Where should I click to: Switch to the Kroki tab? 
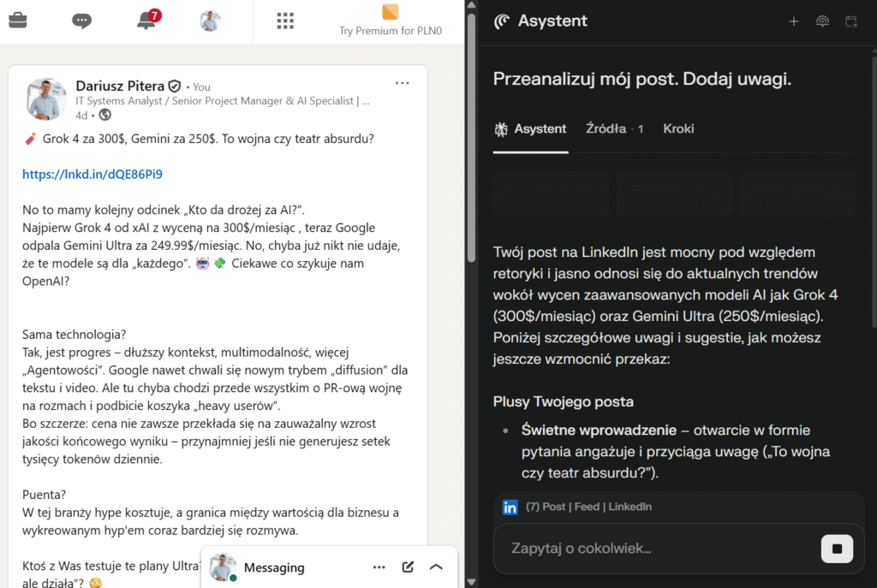tap(678, 128)
